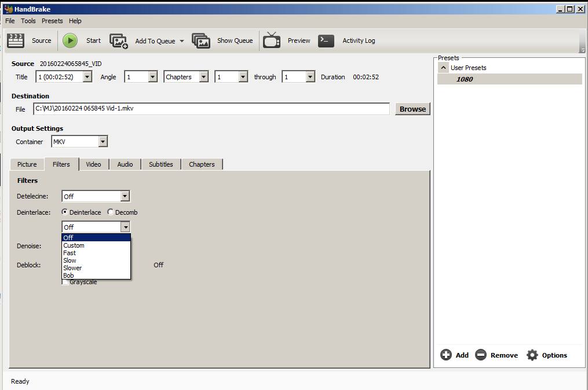Open the ending chapter dropdown after through
Image resolution: width=588 pixels, height=390 pixels.
tap(310, 77)
